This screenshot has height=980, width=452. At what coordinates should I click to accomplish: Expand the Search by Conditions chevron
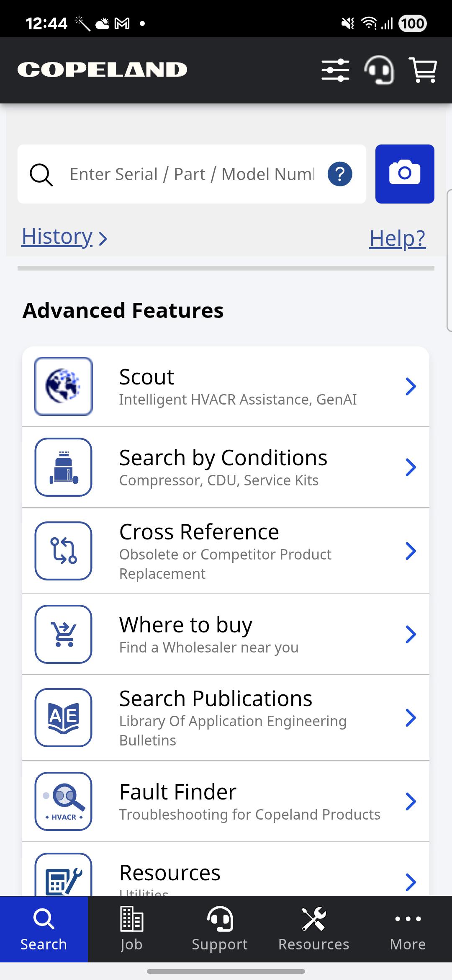pos(411,467)
